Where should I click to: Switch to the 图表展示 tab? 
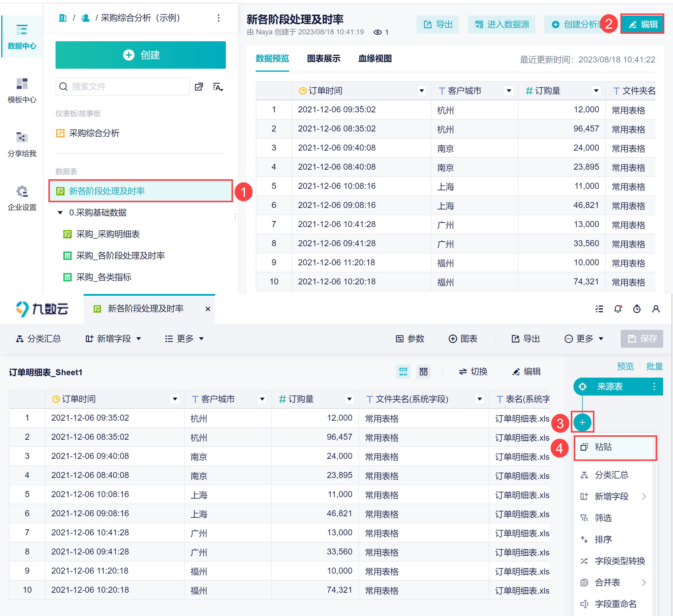tap(323, 59)
